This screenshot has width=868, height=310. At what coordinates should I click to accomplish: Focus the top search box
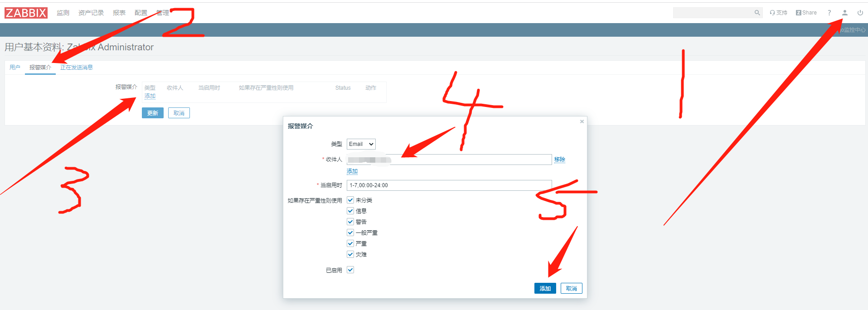[713, 13]
